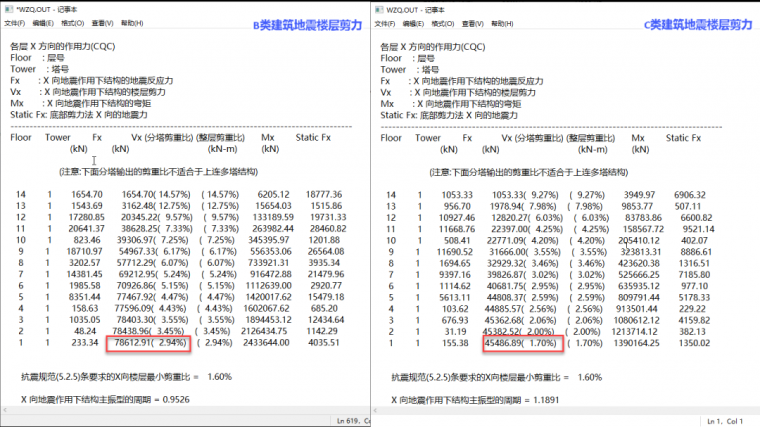Open the 编辑 menu in the B类 window
760x427 pixels.
[x=43, y=22]
